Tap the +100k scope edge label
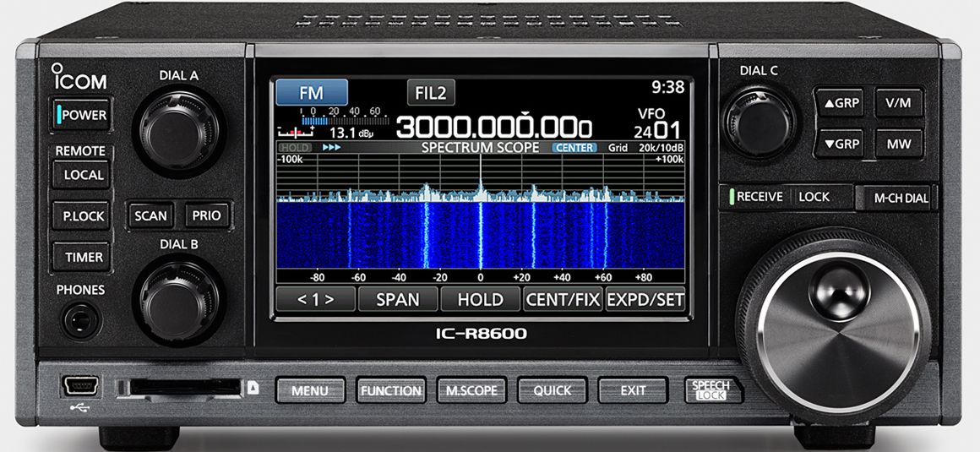This screenshot has height=452, width=980. 669,160
